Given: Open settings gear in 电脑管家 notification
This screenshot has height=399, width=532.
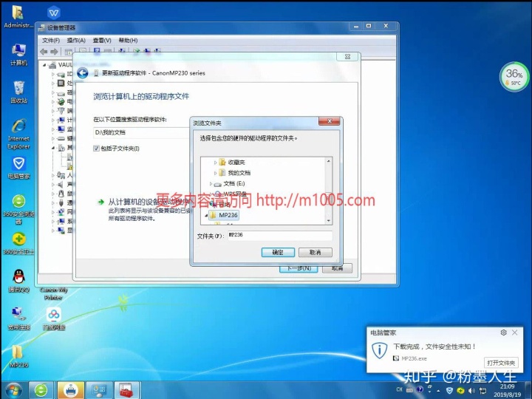Looking at the screenshot, I should pyautogui.click(x=503, y=332).
